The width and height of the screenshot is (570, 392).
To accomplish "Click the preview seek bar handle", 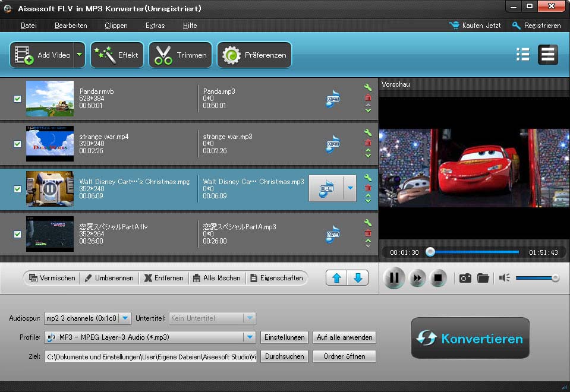I will pyautogui.click(x=430, y=252).
